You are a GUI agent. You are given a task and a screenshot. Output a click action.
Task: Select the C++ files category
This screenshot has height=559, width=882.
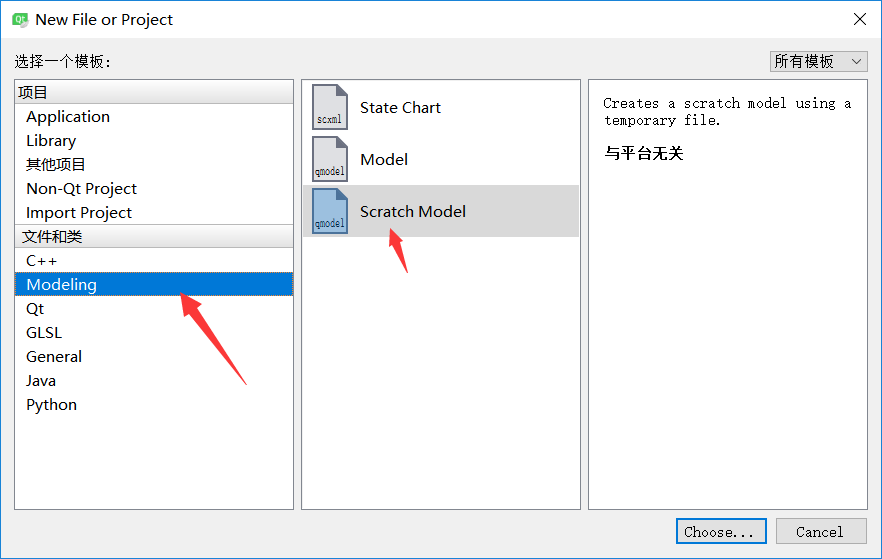[154, 260]
